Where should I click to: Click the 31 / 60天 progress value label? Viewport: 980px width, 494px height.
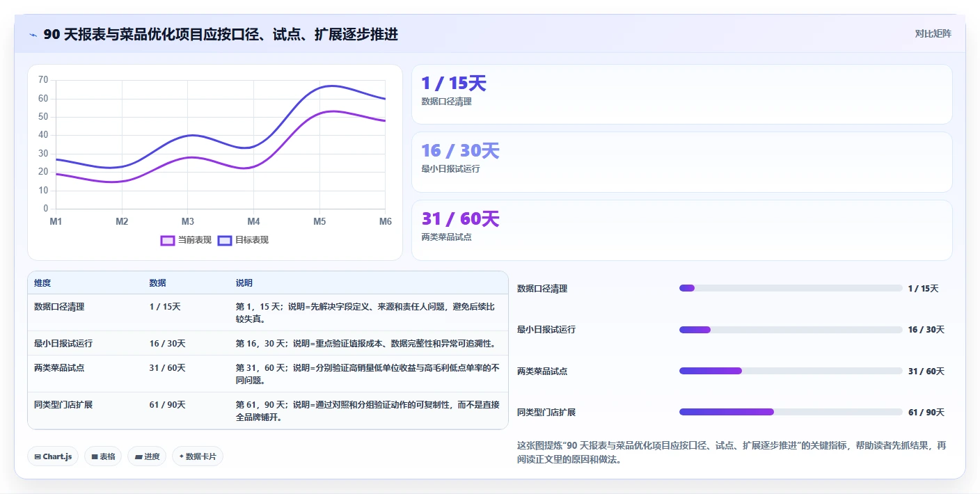coord(926,372)
